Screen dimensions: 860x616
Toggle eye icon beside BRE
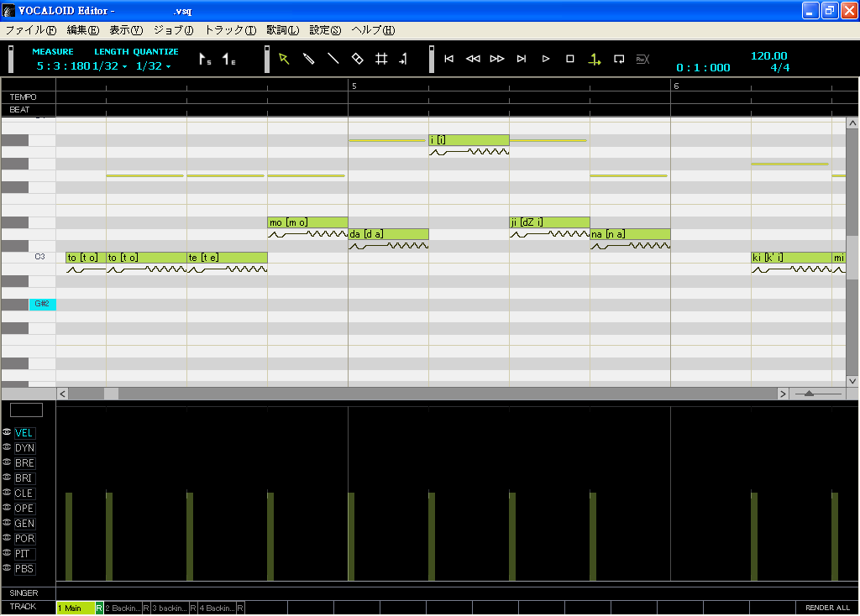7,462
